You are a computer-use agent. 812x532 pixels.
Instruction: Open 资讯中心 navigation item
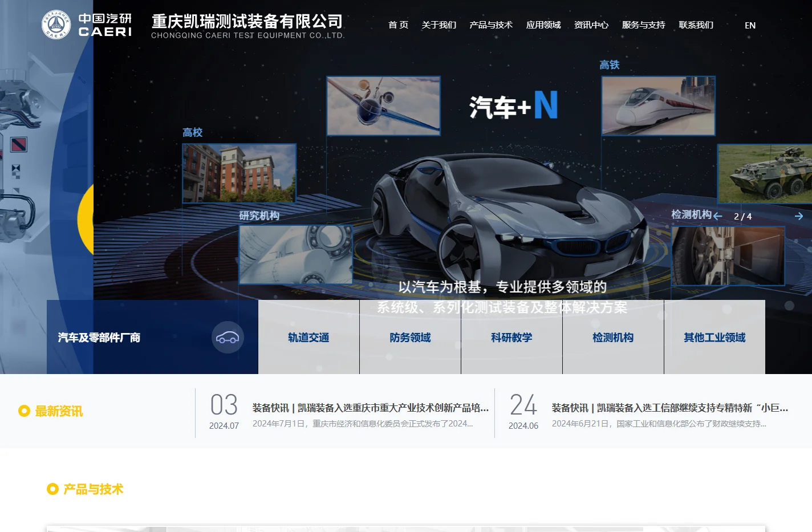591,25
